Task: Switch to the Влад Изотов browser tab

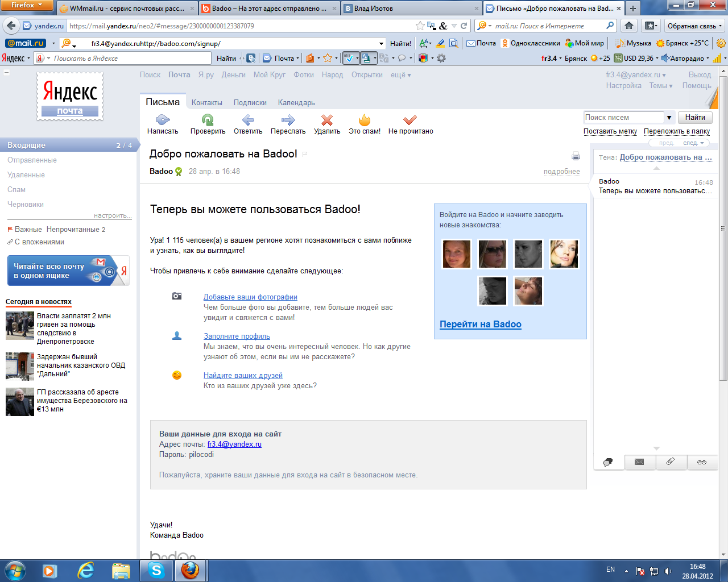Action: click(x=412, y=9)
